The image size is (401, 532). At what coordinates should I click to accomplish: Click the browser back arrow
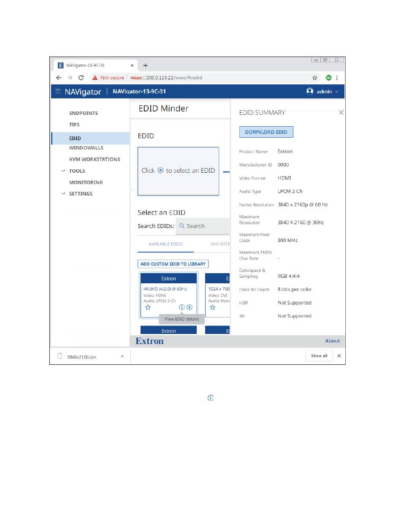pos(59,78)
